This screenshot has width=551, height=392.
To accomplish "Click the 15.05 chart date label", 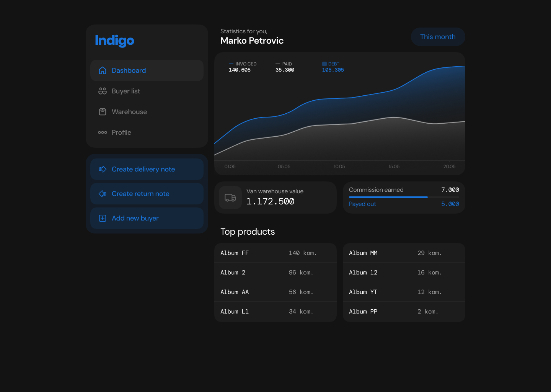I will point(394,167).
